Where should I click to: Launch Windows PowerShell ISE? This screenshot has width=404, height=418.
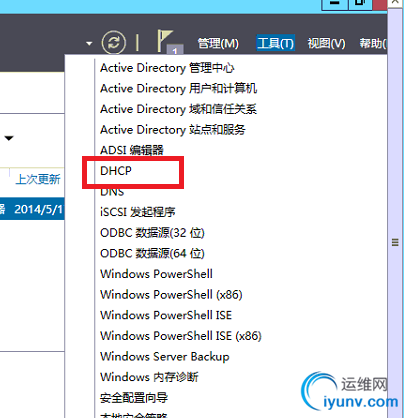[x=166, y=315]
